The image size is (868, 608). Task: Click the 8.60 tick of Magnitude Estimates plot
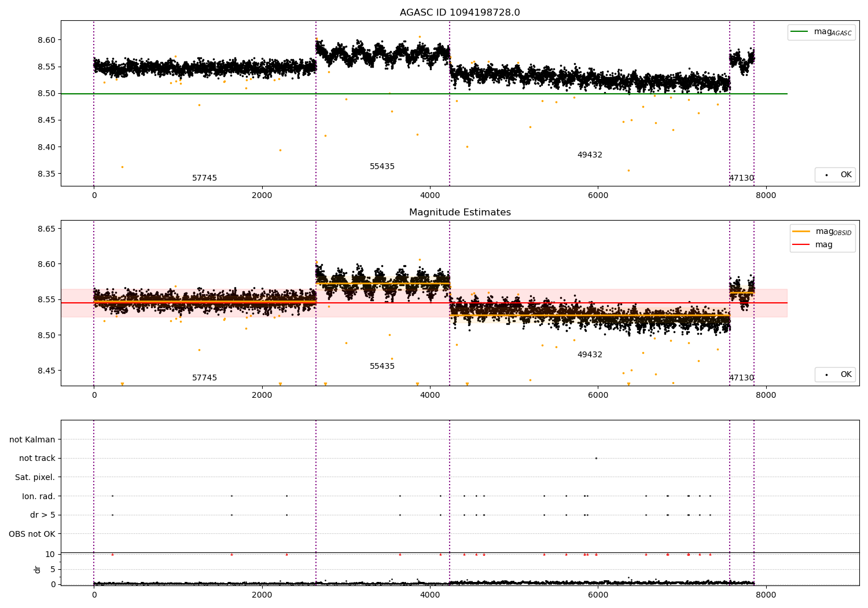click(x=47, y=265)
